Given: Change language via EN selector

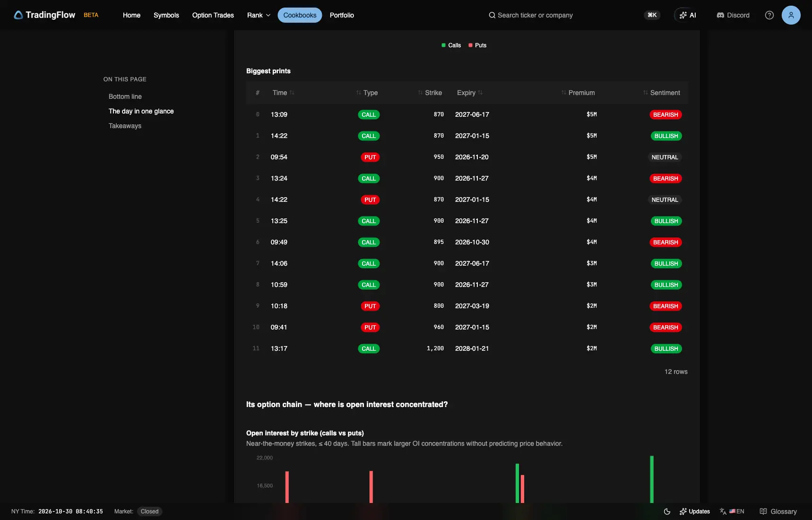Looking at the screenshot, I should tap(732, 511).
